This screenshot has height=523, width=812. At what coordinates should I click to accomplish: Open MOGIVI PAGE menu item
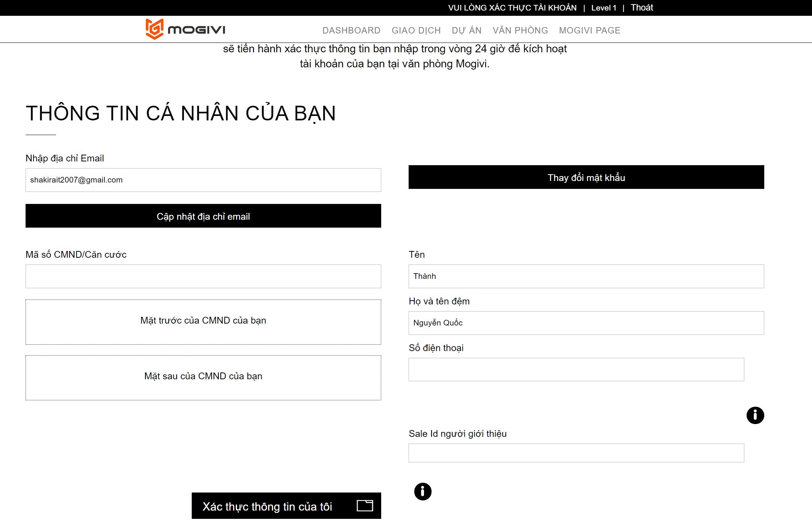[x=589, y=30]
